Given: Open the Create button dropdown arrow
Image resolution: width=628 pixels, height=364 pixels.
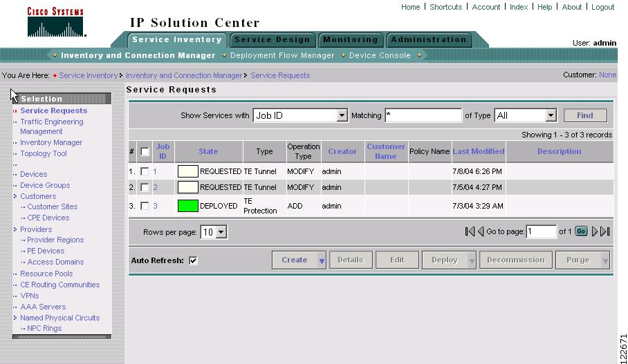Looking at the screenshot, I should coord(321,260).
